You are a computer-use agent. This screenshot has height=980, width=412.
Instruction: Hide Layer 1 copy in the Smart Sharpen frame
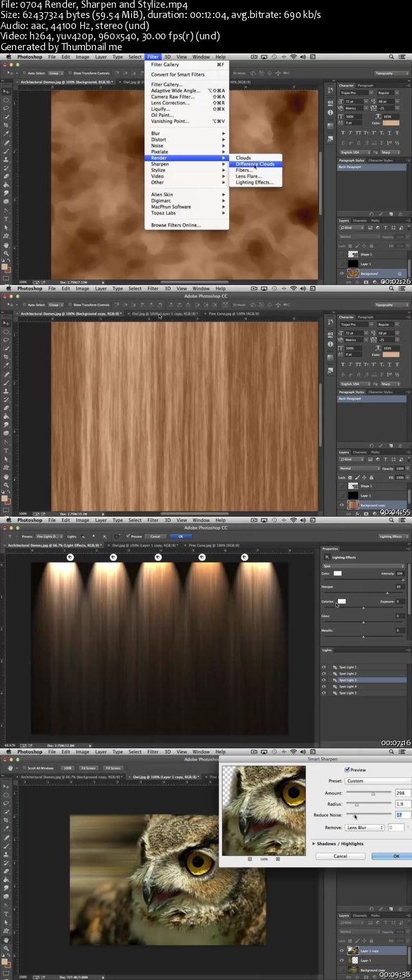click(x=342, y=950)
